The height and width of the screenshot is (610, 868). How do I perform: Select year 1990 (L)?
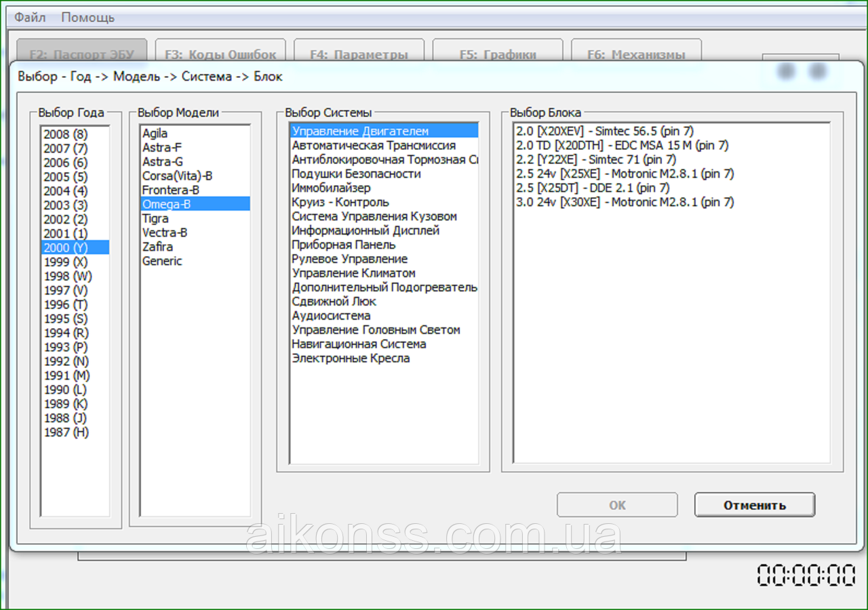(75, 390)
